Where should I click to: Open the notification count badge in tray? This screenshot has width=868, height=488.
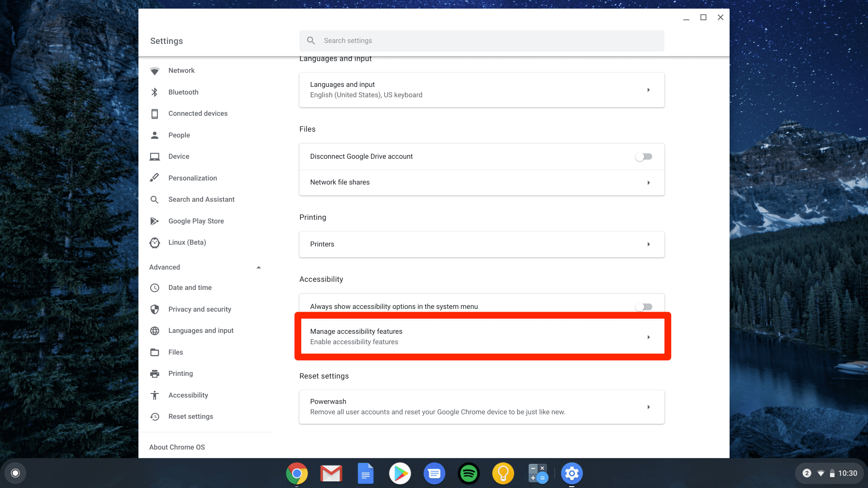click(807, 473)
